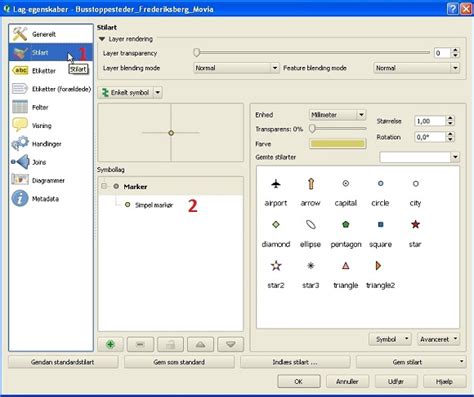
Task: Open the Handlinger tab
Action: coord(51,144)
